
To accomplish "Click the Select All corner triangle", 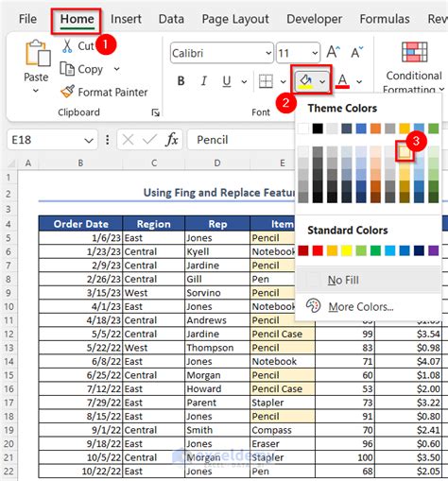I will coord(11,163).
